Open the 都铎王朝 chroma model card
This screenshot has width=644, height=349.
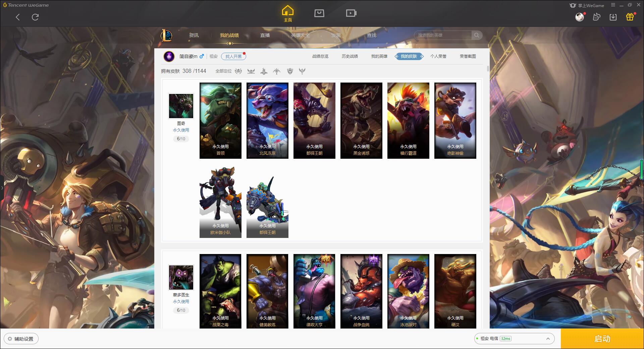click(x=267, y=200)
